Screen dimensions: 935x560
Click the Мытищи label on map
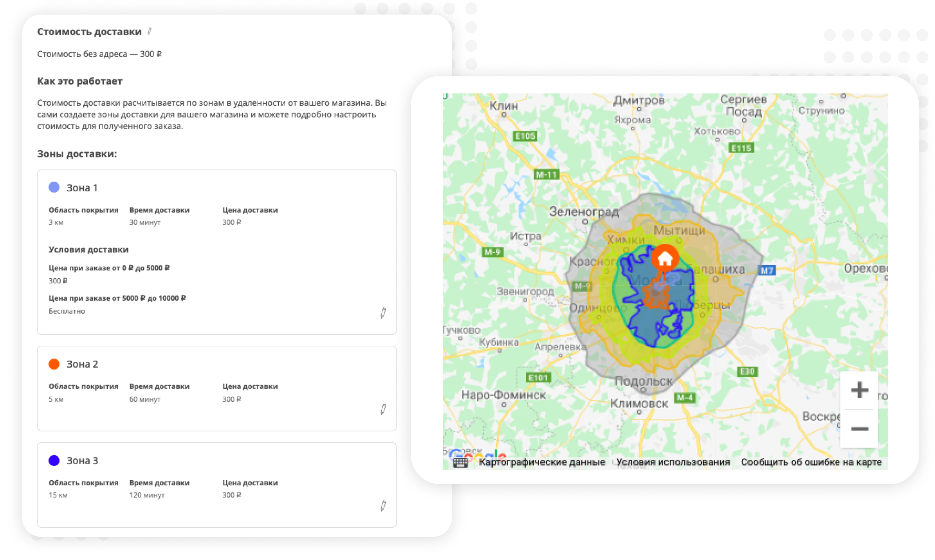pos(679,231)
